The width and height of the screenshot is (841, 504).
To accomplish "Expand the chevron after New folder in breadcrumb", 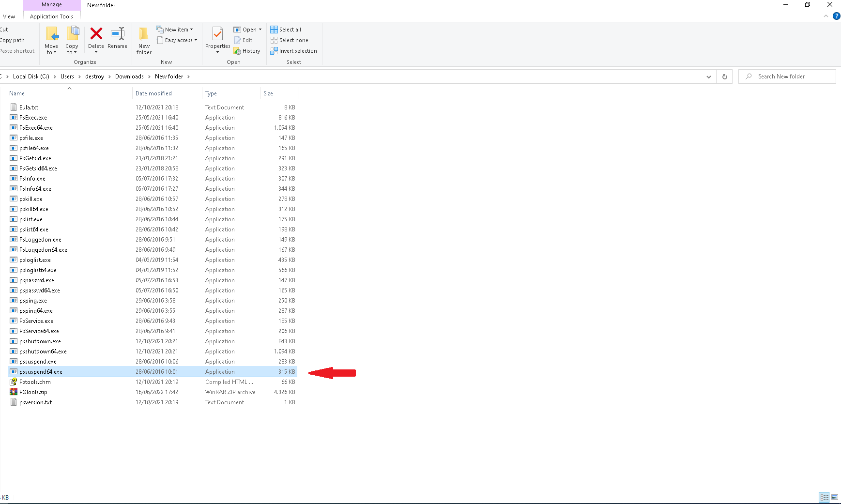I will [188, 76].
